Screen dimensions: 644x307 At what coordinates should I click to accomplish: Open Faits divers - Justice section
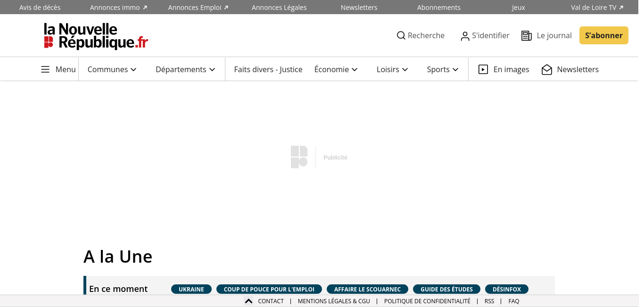click(268, 69)
